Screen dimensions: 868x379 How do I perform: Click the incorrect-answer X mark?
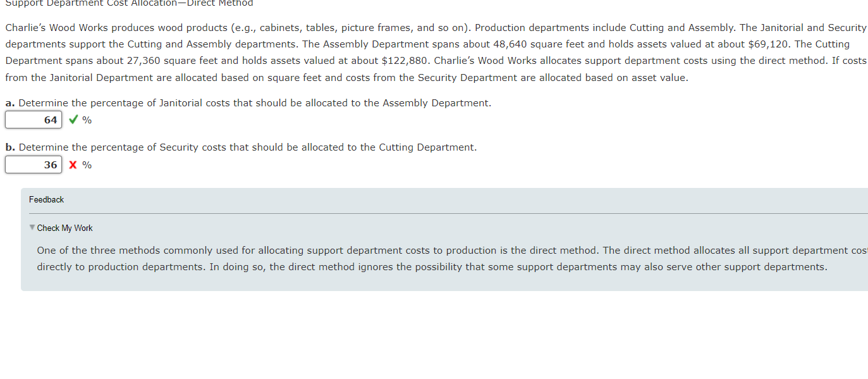[x=72, y=165]
